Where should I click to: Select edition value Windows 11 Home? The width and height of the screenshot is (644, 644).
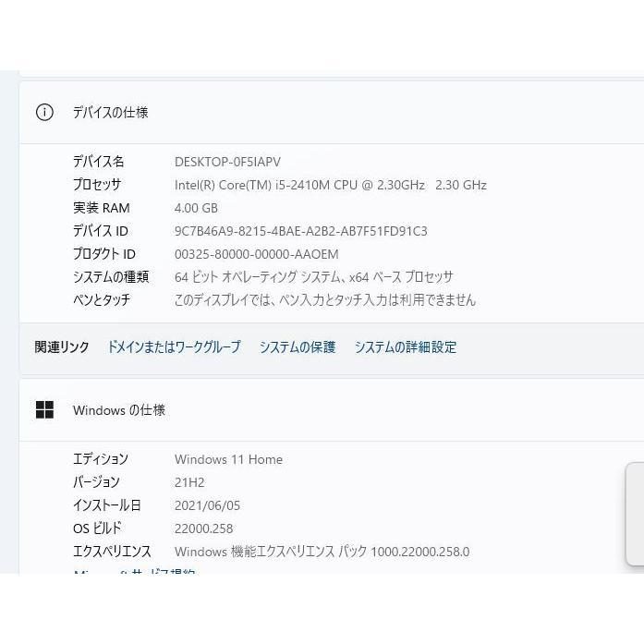click(x=228, y=459)
